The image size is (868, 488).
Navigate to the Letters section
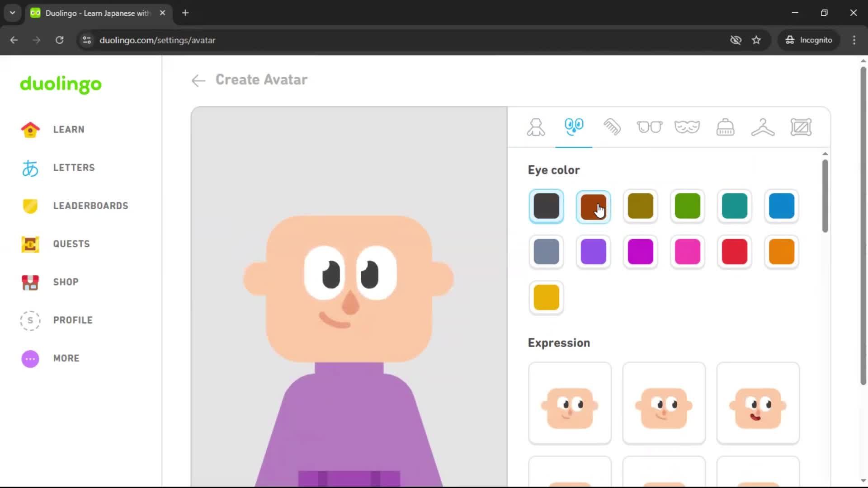[74, 168]
